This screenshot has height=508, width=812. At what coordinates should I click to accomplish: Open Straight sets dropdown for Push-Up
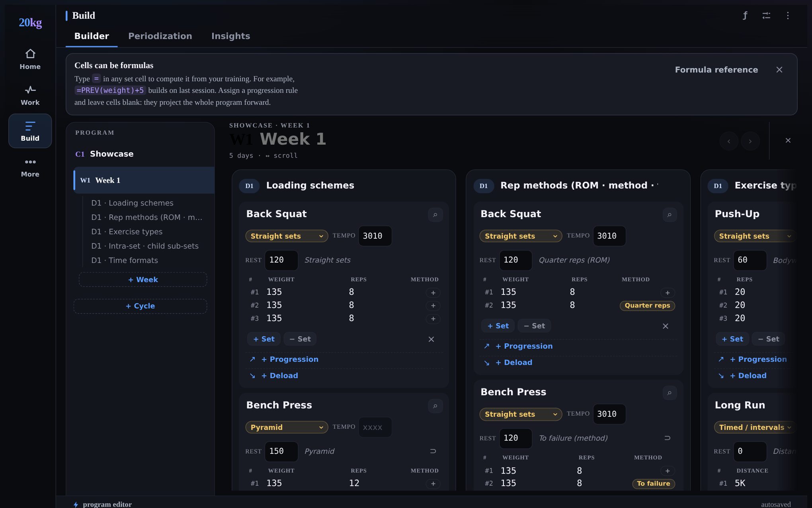coord(755,236)
